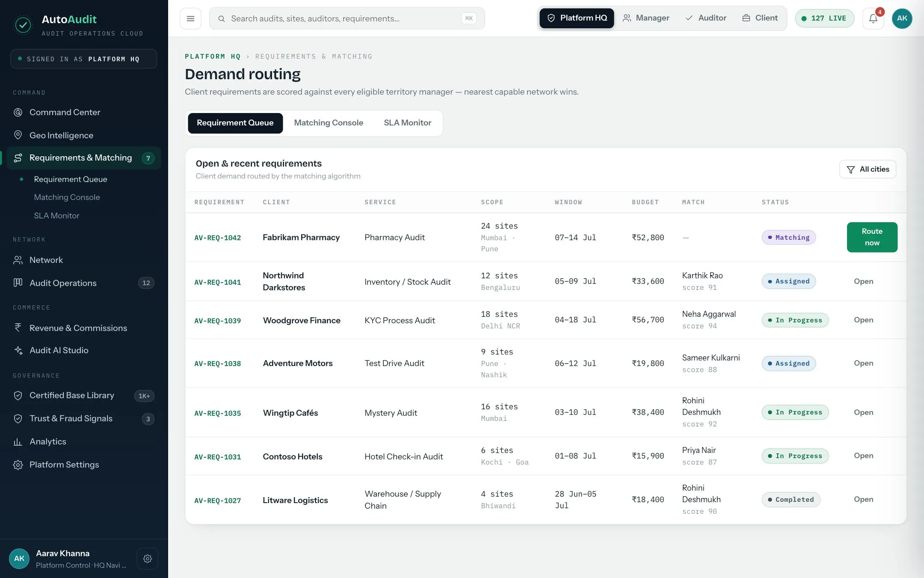Click Contoso Hotels client name
Viewport: 924px width, 578px height.
pyautogui.click(x=292, y=457)
